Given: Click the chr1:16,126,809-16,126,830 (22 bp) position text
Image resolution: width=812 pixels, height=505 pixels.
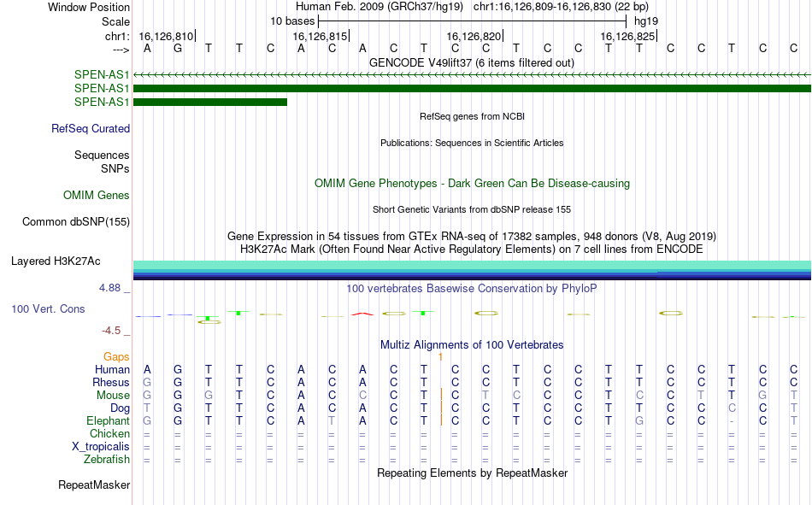Looking at the screenshot, I should pos(561,7).
